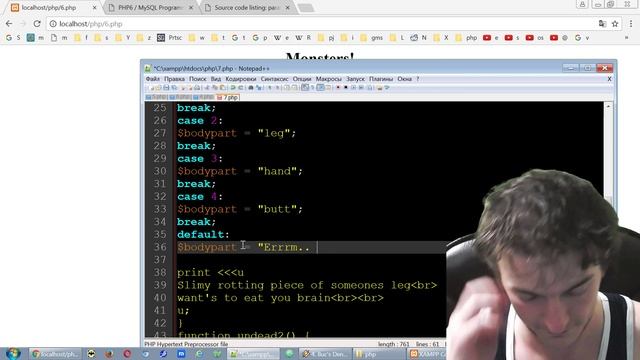
Task: Close the Source code listing tab
Action: [x=288, y=8]
